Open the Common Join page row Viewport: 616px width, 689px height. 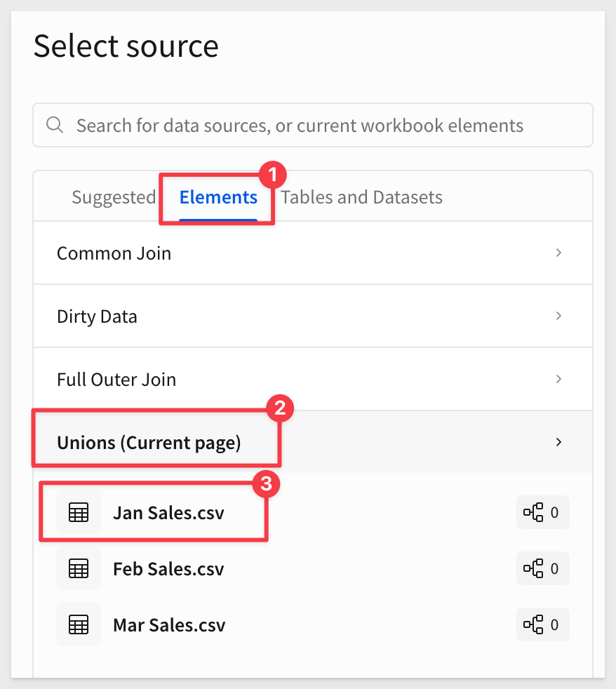click(x=313, y=253)
